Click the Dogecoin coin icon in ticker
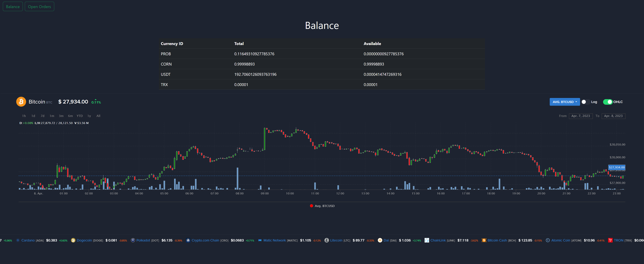 (73, 240)
